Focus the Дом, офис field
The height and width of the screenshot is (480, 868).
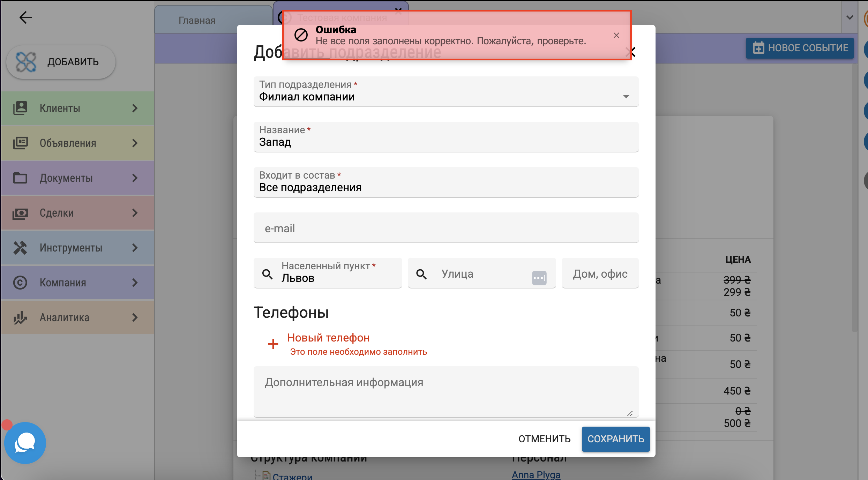click(600, 273)
